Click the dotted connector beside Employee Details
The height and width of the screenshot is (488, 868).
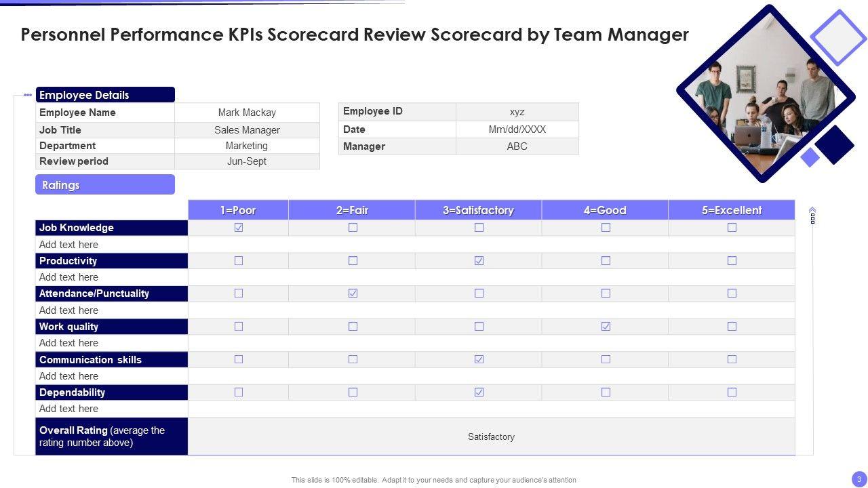27,95
